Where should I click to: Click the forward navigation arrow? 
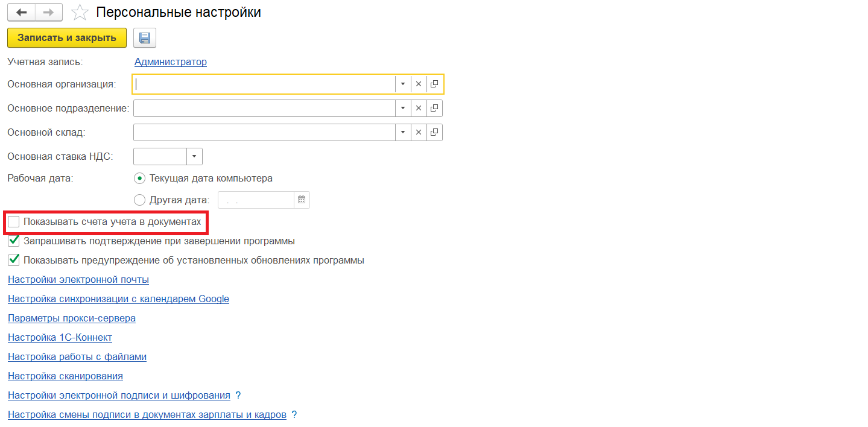click(x=48, y=12)
